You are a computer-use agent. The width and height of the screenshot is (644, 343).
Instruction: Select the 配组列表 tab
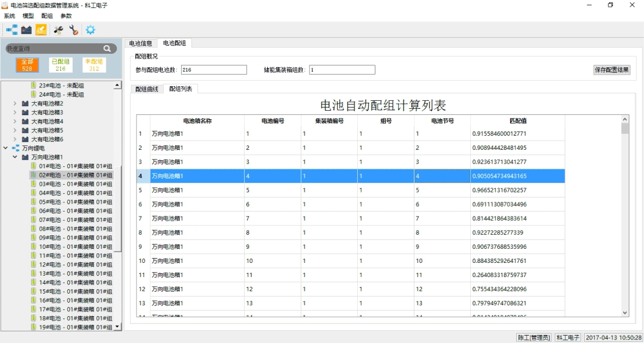click(x=180, y=89)
